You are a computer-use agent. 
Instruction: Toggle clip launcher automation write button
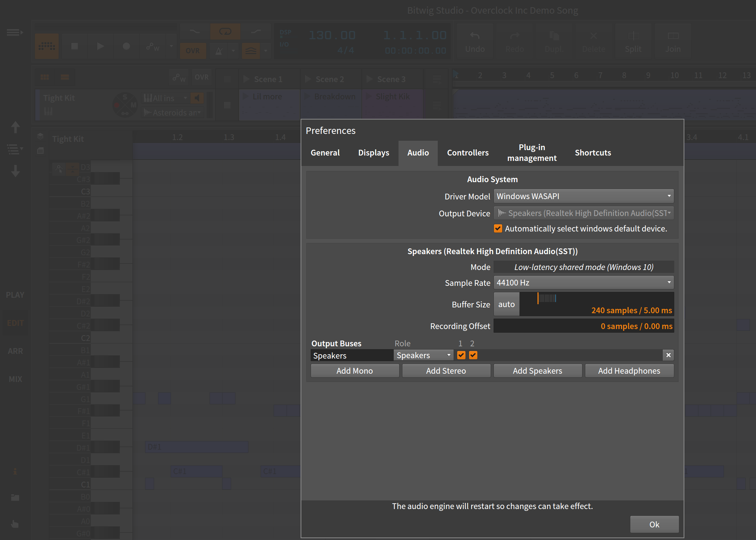pyautogui.click(x=179, y=77)
